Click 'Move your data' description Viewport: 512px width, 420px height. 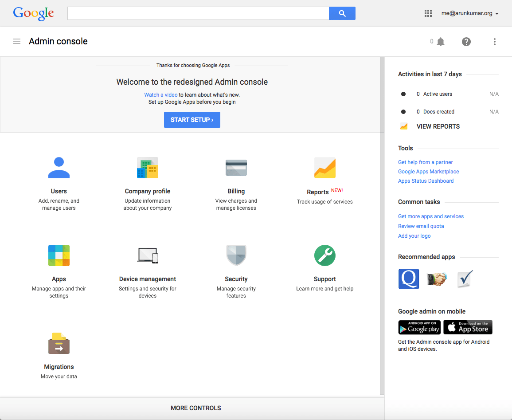[59, 377]
